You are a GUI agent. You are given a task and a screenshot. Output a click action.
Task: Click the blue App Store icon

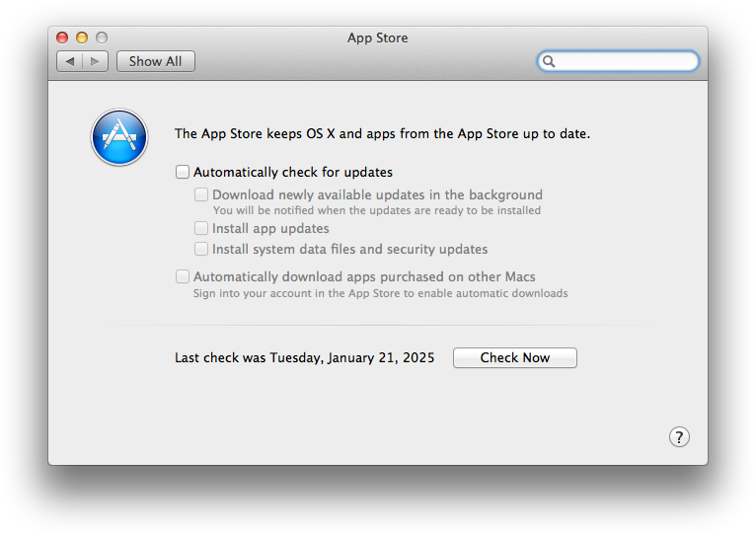coord(119,137)
